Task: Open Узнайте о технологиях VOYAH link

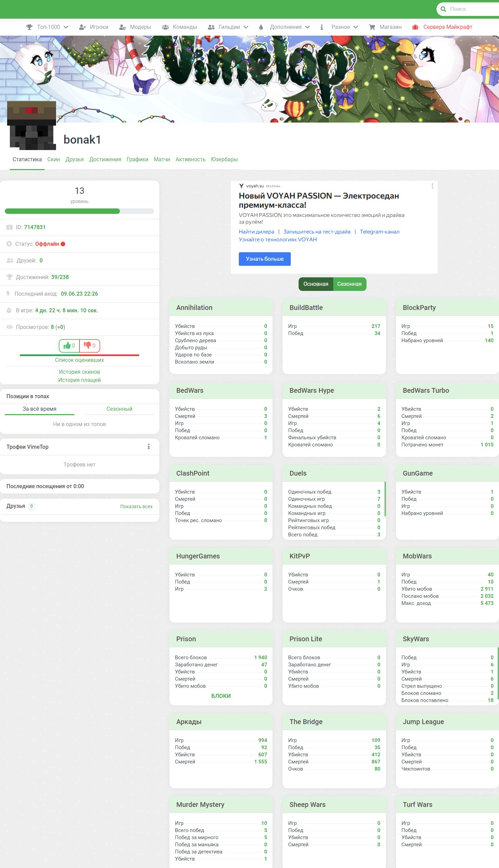Action: pos(278,239)
